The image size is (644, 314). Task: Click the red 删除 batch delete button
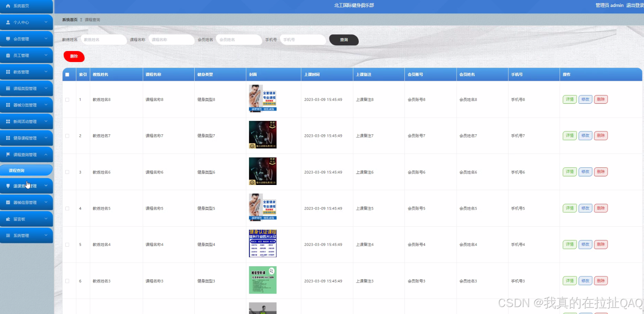click(x=74, y=56)
